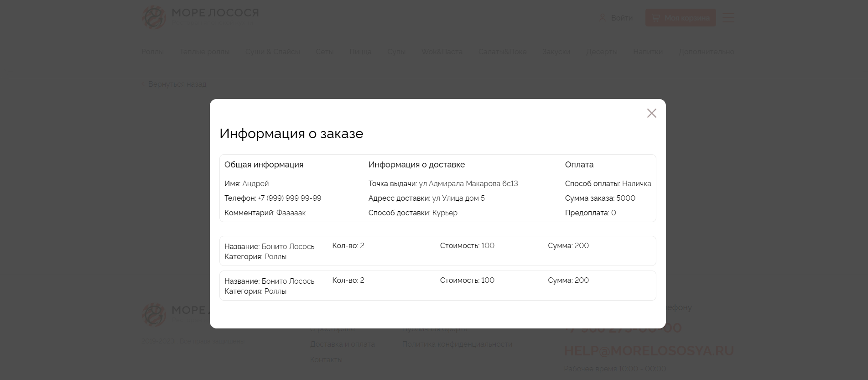
Task: Close the order information dialog
Action: point(651,113)
